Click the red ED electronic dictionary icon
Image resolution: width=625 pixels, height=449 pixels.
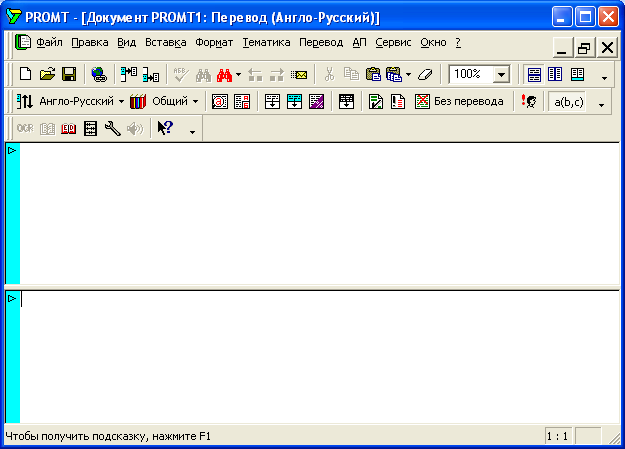(69, 128)
